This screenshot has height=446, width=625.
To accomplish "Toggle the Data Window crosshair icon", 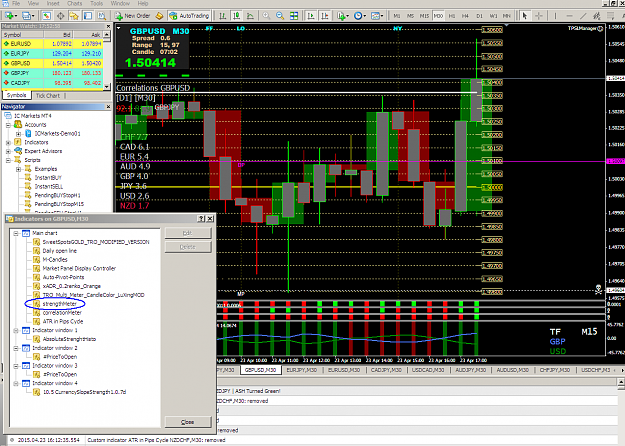I will pyautogui.click(x=61, y=16).
